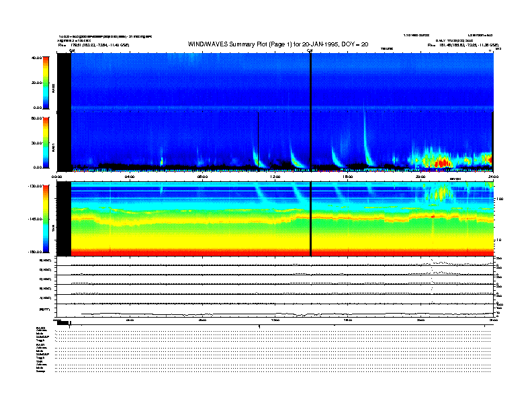This screenshot has width=532, height=411.
Task: Click the Cal label above the mid-day line
Action: pyautogui.click(x=310, y=50)
